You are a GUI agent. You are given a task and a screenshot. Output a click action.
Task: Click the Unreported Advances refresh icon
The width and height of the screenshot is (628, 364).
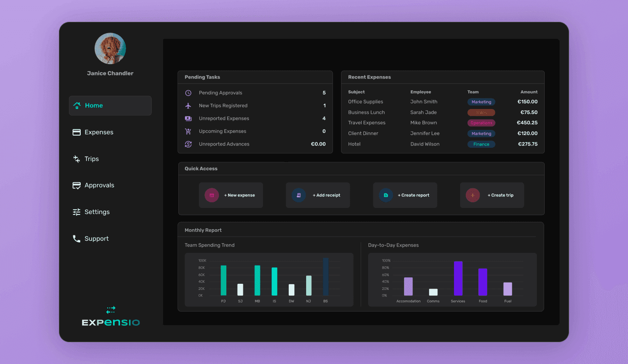tap(188, 143)
